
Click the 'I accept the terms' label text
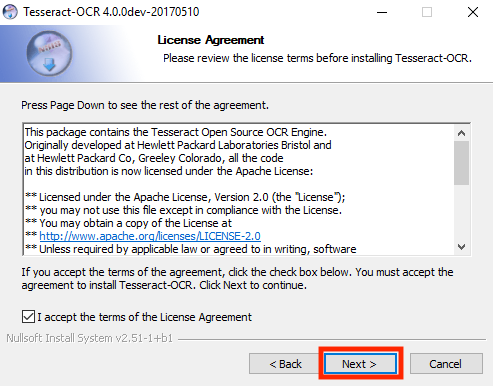coord(145,317)
